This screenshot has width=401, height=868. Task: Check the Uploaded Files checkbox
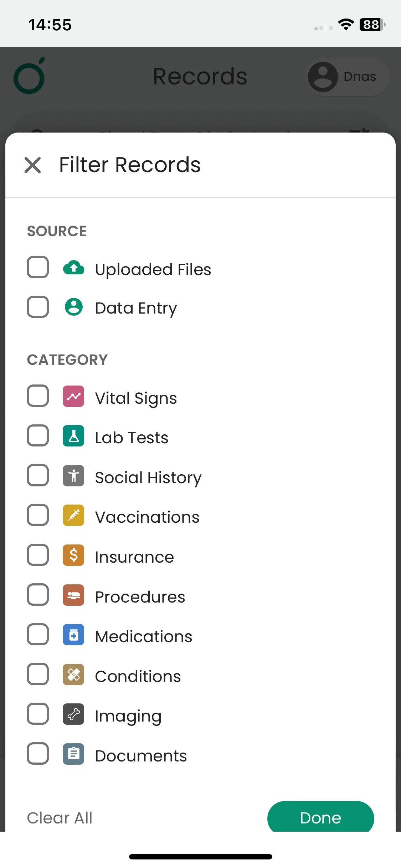[38, 267]
